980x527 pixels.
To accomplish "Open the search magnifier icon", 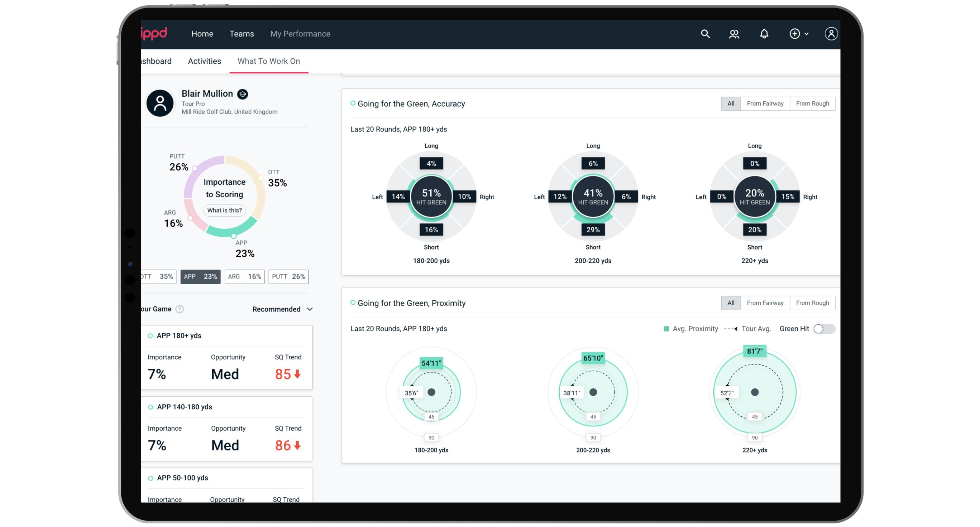I will point(705,34).
